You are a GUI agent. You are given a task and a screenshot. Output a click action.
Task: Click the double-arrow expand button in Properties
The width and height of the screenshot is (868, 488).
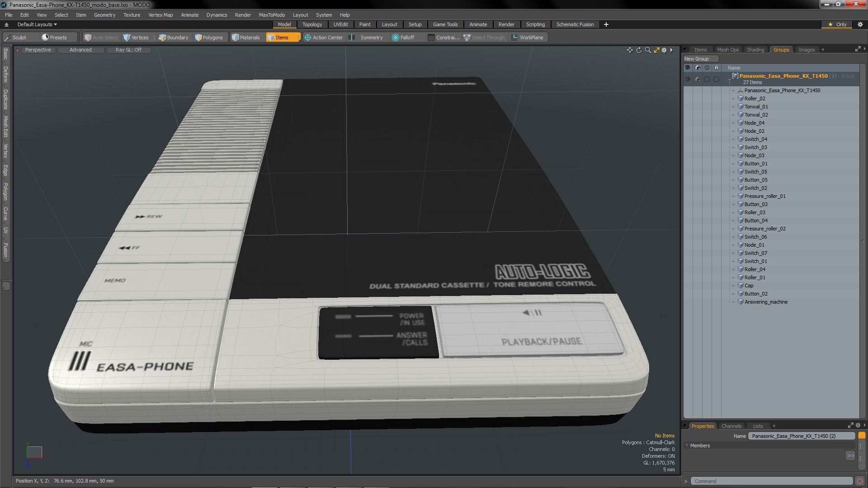tap(850, 455)
